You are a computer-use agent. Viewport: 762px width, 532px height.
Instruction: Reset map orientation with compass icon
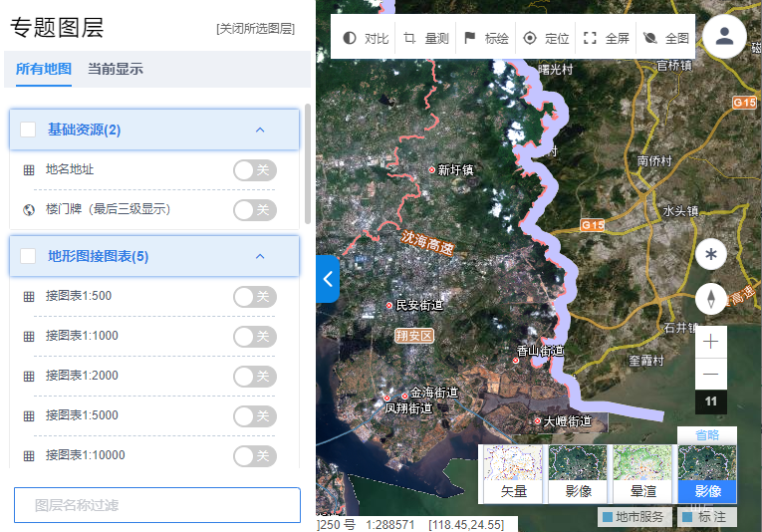point(711,299)
